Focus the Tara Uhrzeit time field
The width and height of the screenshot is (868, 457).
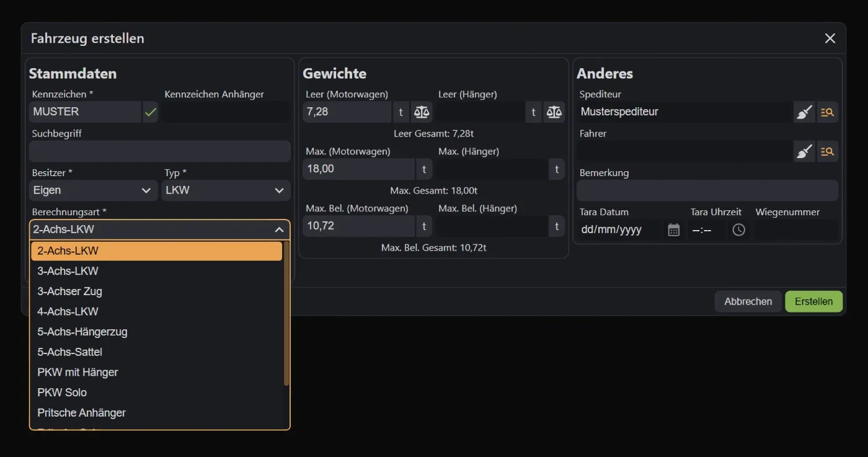pos(707,230)
